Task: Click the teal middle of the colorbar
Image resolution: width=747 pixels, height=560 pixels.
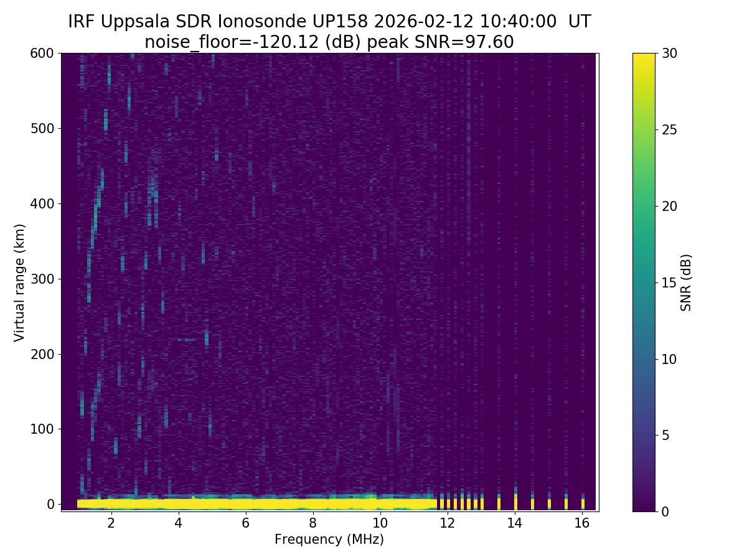Action: 644,282
